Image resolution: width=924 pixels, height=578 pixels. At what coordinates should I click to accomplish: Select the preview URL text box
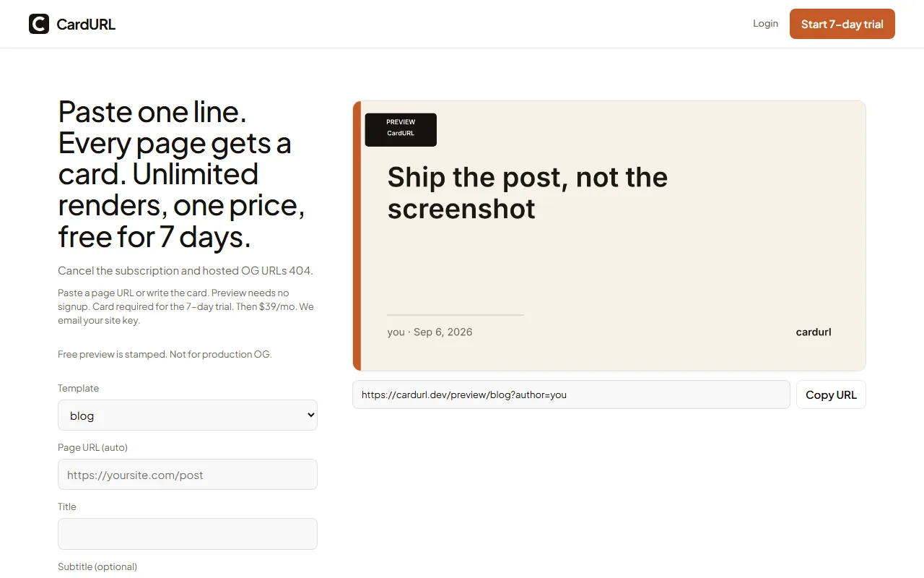(x=571, y=394)
